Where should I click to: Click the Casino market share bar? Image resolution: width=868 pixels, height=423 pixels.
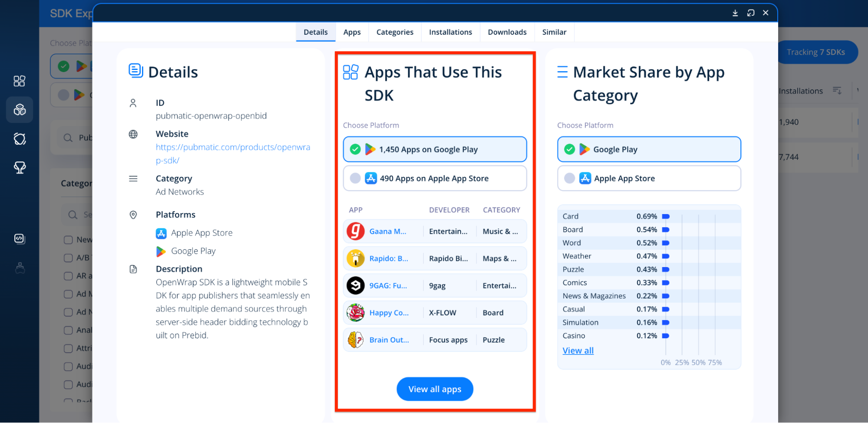point(666,336)
